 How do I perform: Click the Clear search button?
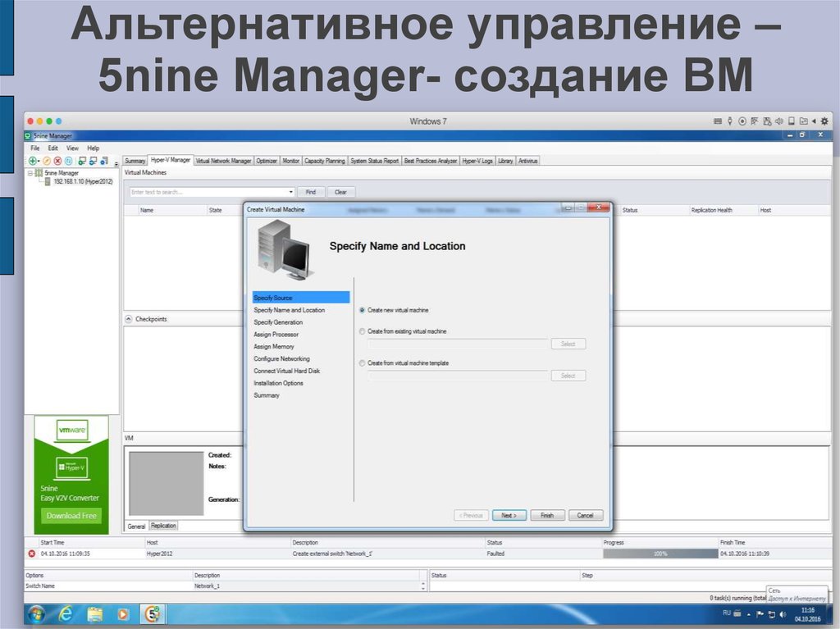pos(340,192)
